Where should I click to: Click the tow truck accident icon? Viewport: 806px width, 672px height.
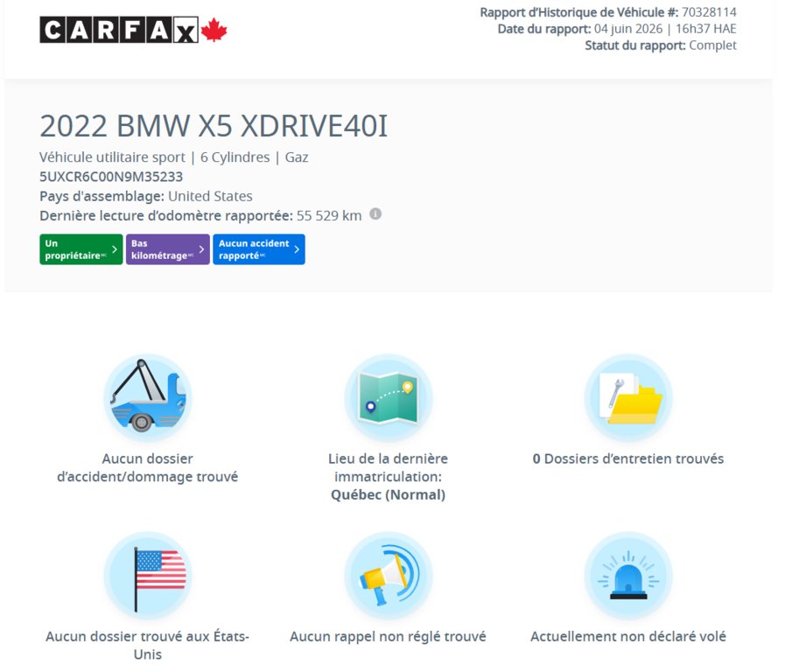tap(148, 397)
